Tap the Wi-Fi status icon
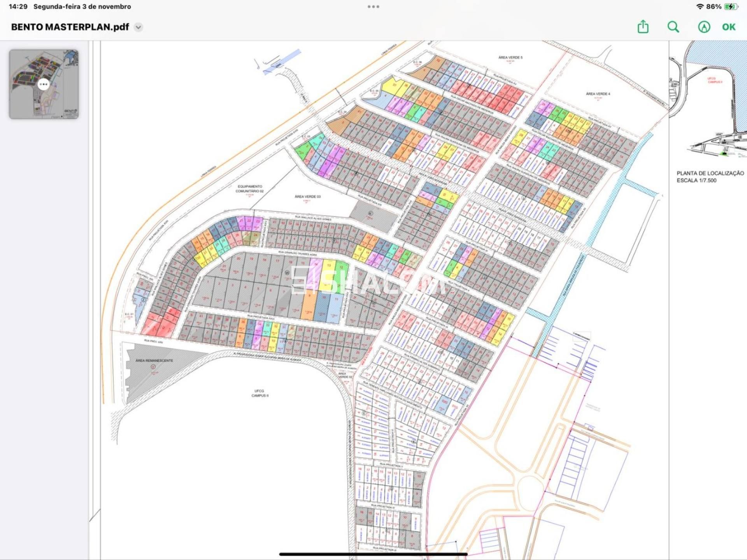The height and width of the screenshot is (560, 747). point(700,7)
